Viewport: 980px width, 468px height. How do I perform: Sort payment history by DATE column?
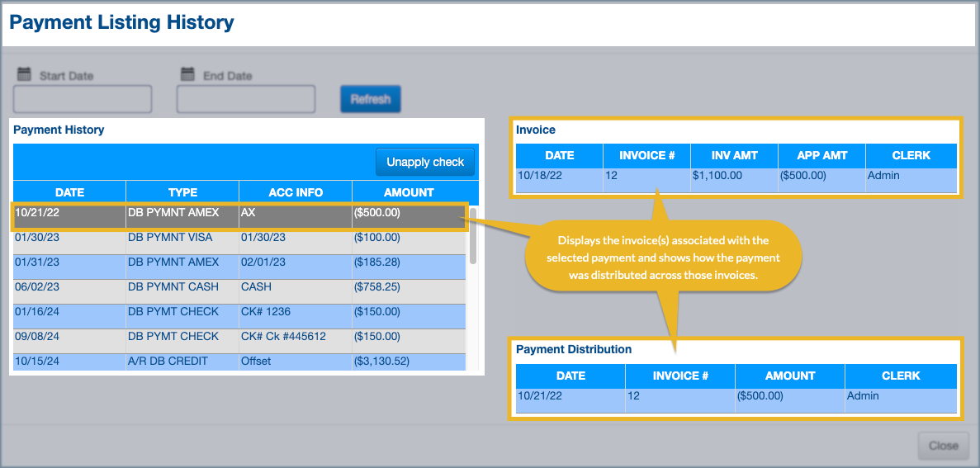point(69,192)
